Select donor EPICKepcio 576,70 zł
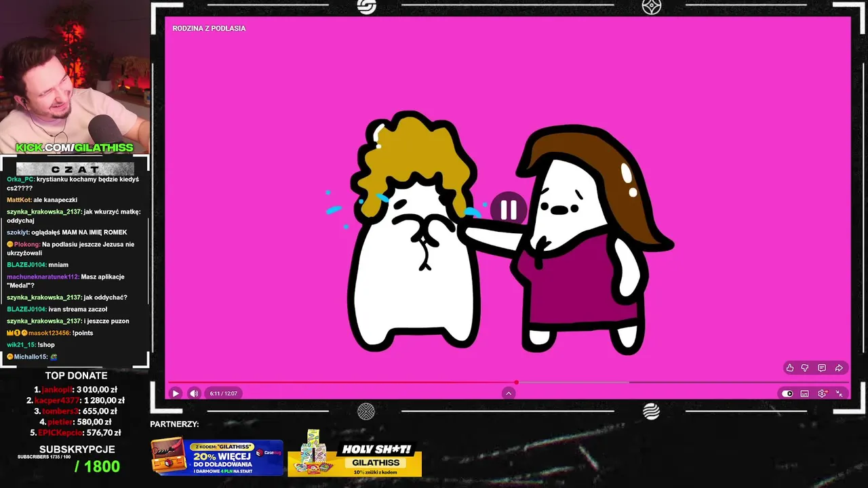868x488 pixels. point(75,432)
